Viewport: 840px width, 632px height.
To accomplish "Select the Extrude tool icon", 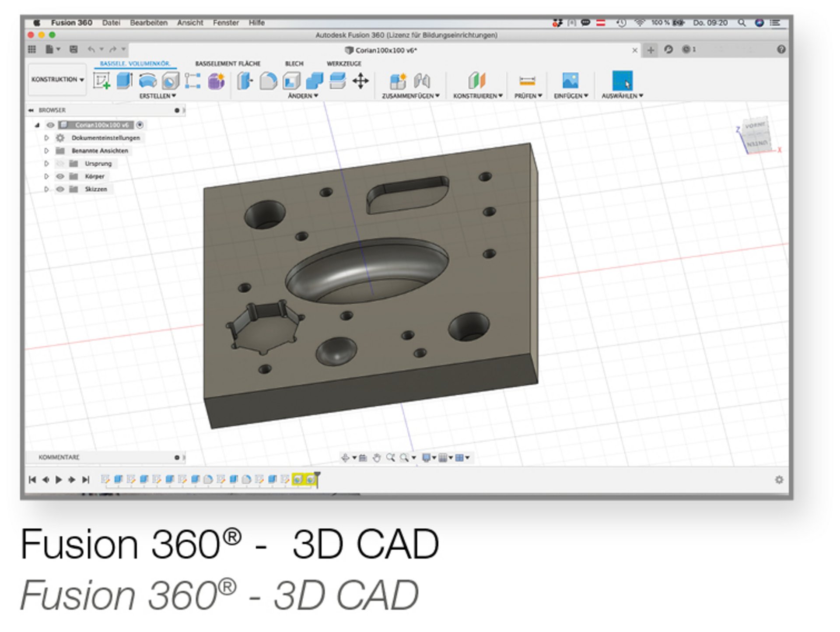I will click(124, 81).
